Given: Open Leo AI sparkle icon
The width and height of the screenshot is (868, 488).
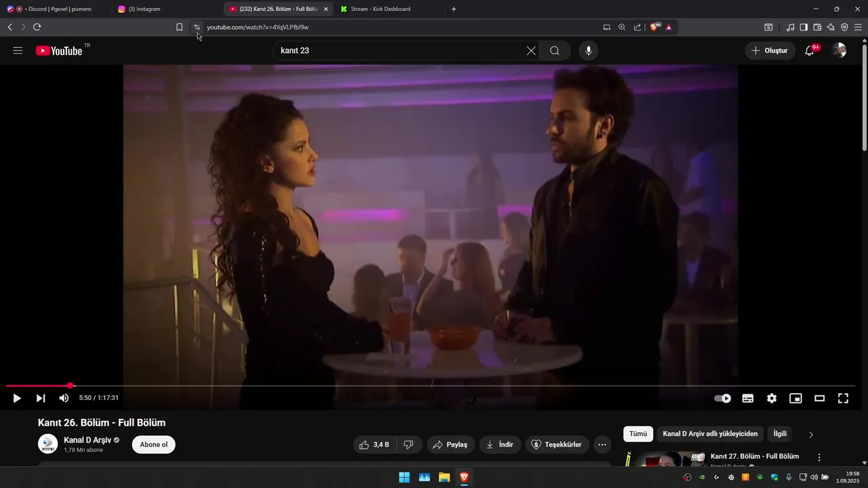Looking at the screenshot, I should pyautogui.click(x=831, y=27).
